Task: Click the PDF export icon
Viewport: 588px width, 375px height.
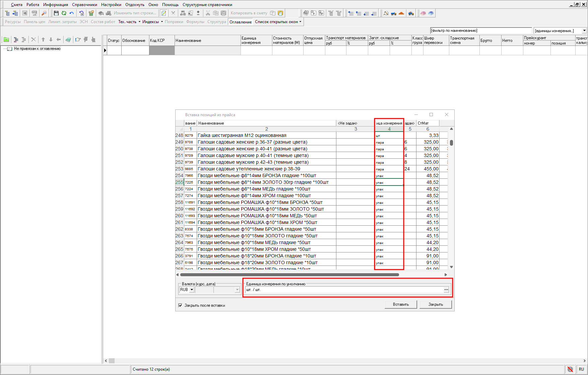Action: tap(34, 13)
